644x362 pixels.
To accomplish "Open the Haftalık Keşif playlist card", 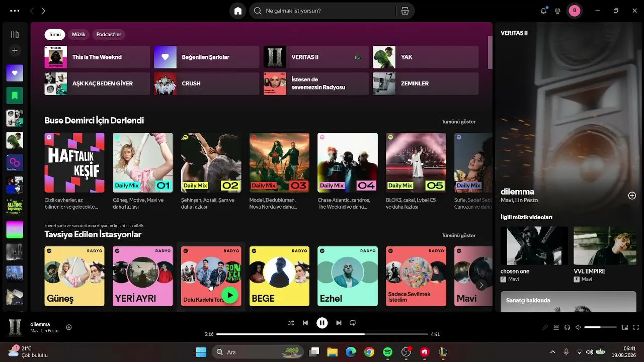I will tap(74, 172).
